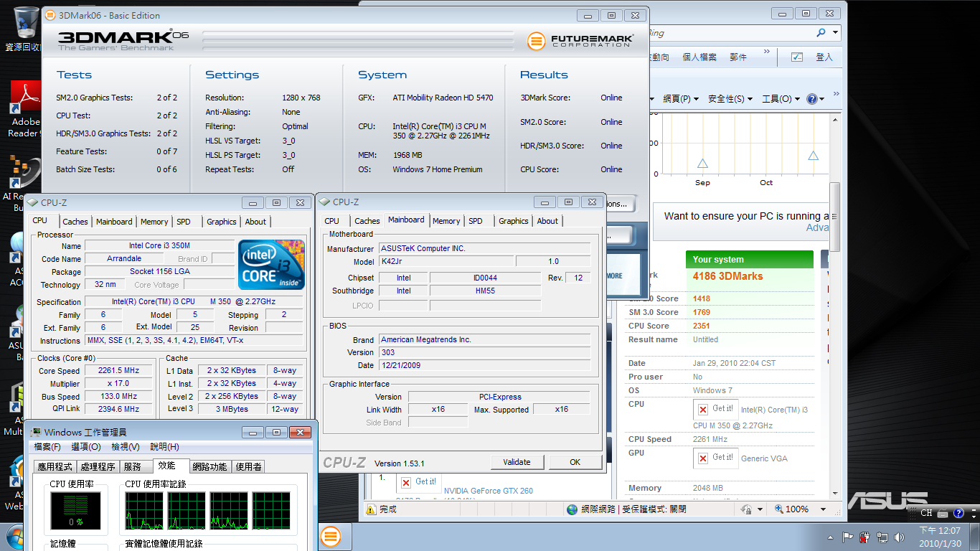Follow the NVIDIA GeForce GTX 260 link

click(488, 491)
